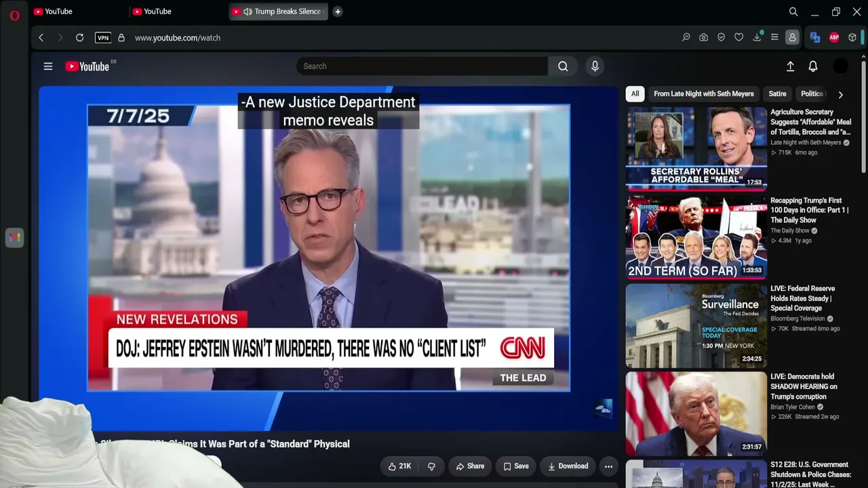Image resolution: width=868 pixels, height=488 pixels.
Task: Select the All filter chip
Action: pos(635,94)
